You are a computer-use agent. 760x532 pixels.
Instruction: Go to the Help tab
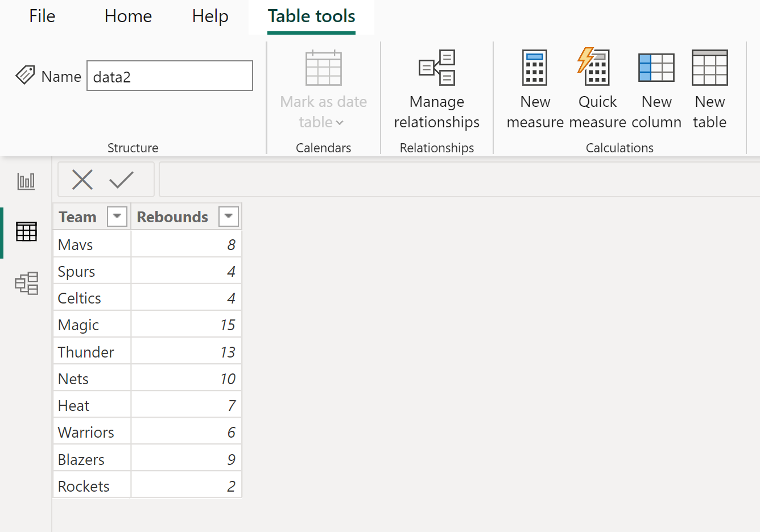210,16
